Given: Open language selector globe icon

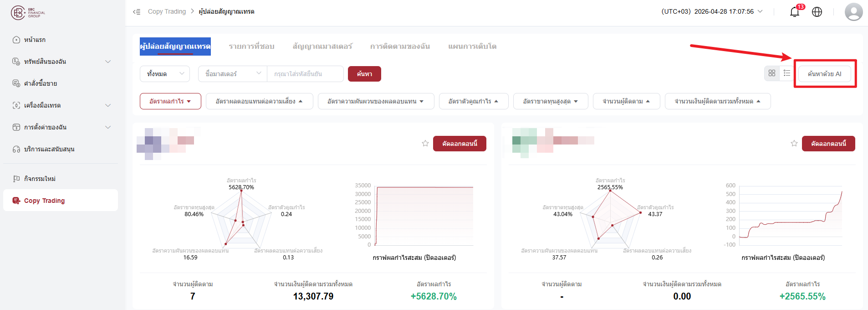Looking at the screenshot, I should pos(817,12).
